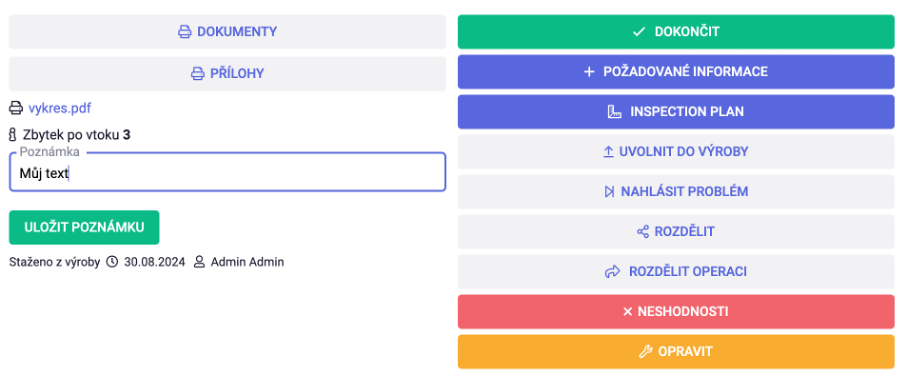This screenshot has width=908, height=376.
Task: Click the upload arrow icon on Uvolnit do výroby
Action: pos(608,152)
